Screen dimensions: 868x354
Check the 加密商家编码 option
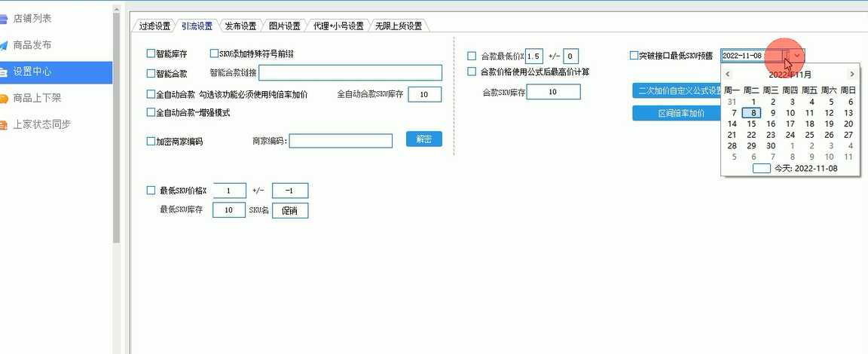tap(151, 142)
